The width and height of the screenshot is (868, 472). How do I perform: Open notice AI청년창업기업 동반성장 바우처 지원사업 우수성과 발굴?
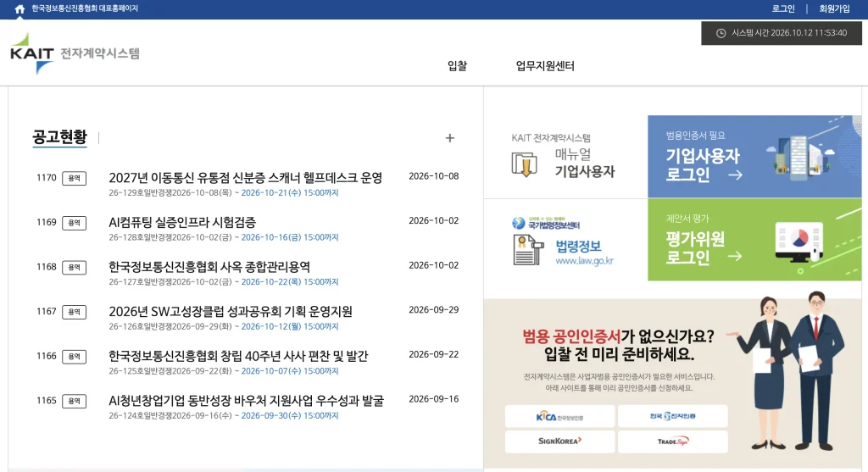pyautogui.click(x=246, y=401)
